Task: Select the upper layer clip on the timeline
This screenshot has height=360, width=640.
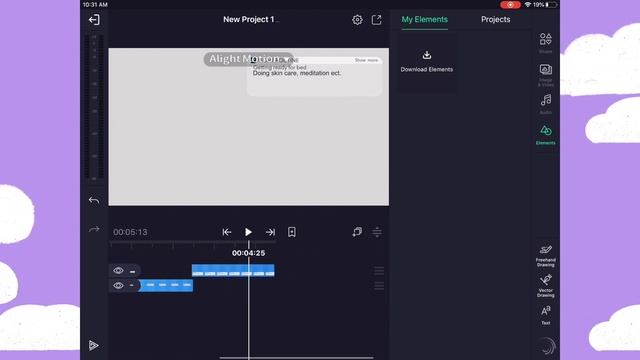Action: (233, 270)
